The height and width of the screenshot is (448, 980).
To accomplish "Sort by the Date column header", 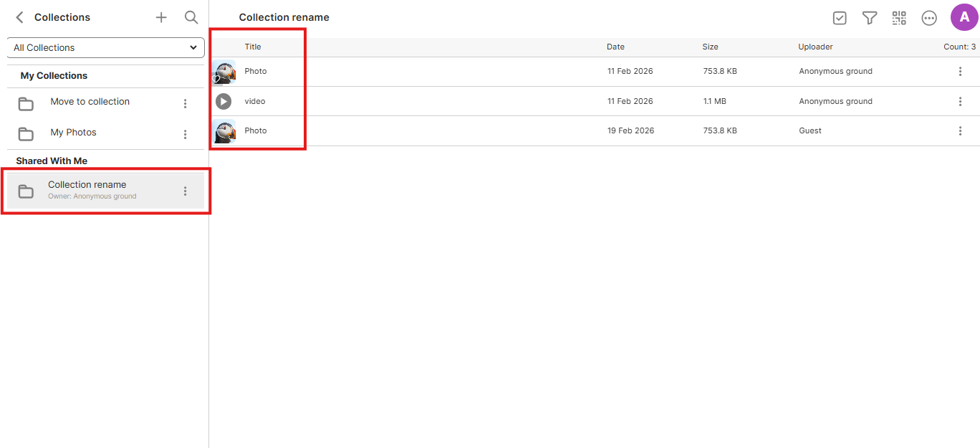I will point(615,47).
